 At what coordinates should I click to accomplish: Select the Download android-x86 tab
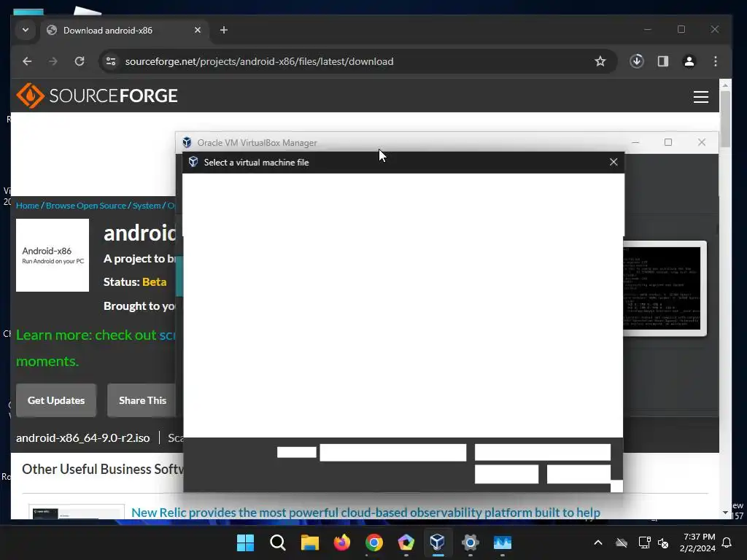point(125,30)
